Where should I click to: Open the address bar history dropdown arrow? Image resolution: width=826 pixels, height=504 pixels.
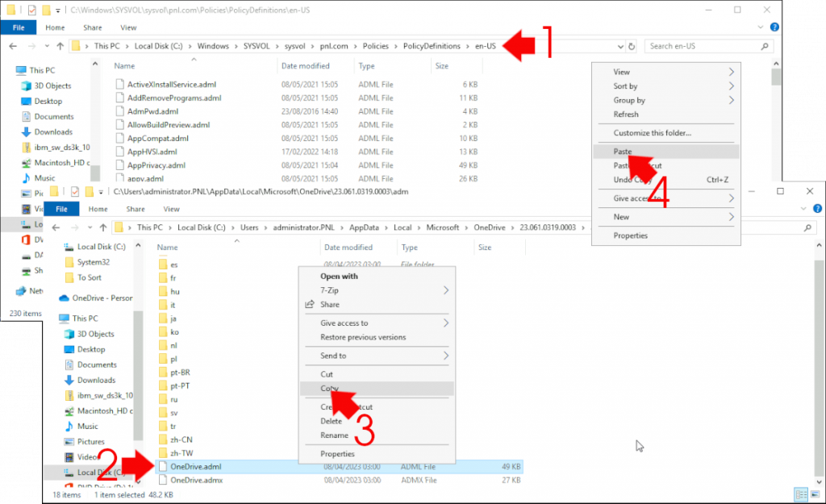click(619, 46)
